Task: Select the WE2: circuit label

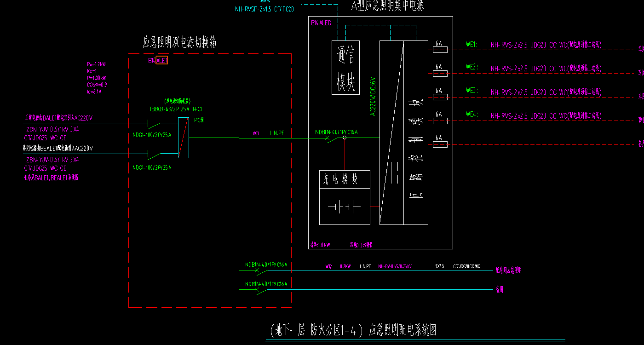Action: coord(471,67)
